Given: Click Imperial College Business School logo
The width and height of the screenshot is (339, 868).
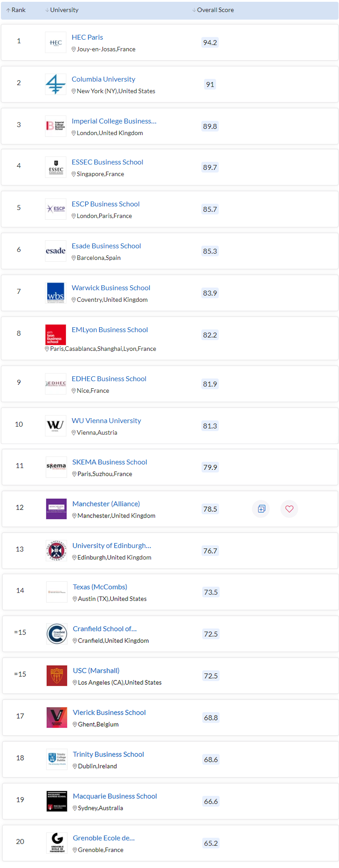Looking at the screenshot, I should coord(56,126).
